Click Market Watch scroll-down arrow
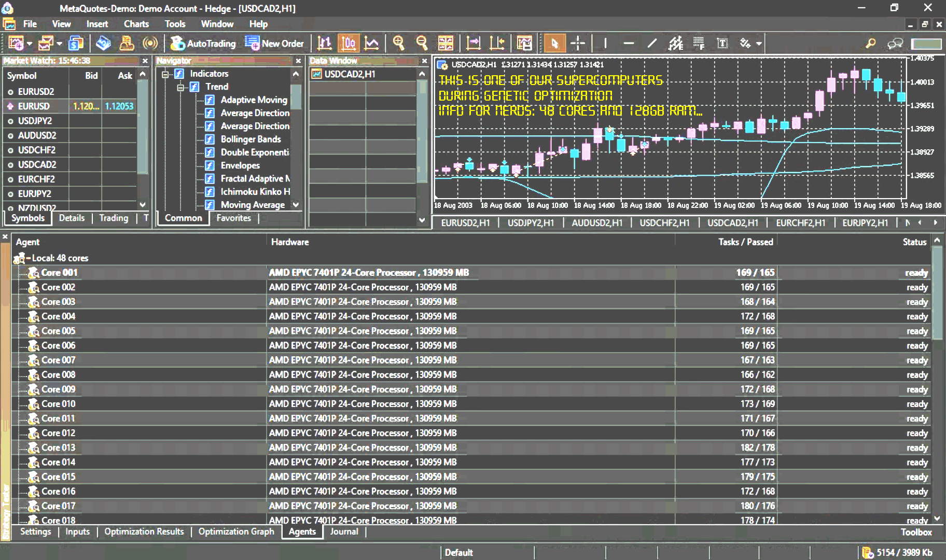Screen dimensions: 946x560 (143, 205)
